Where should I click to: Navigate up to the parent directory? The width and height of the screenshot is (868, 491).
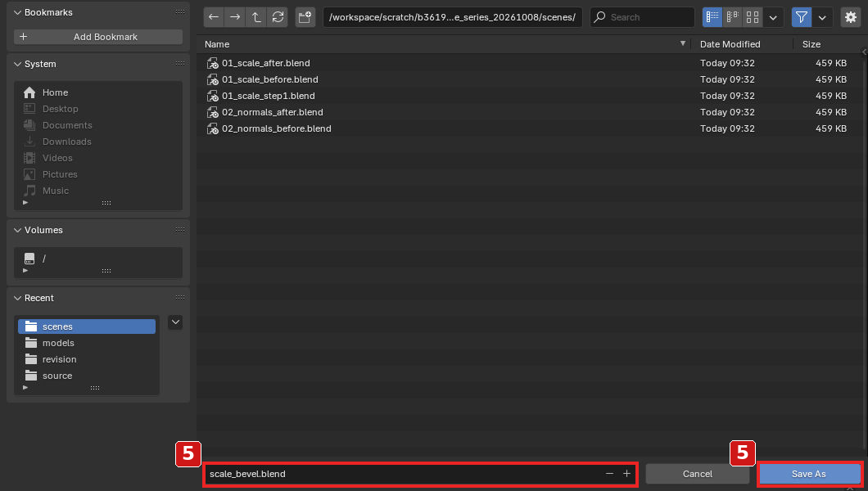pyautogui.click(x=256, y=17)
